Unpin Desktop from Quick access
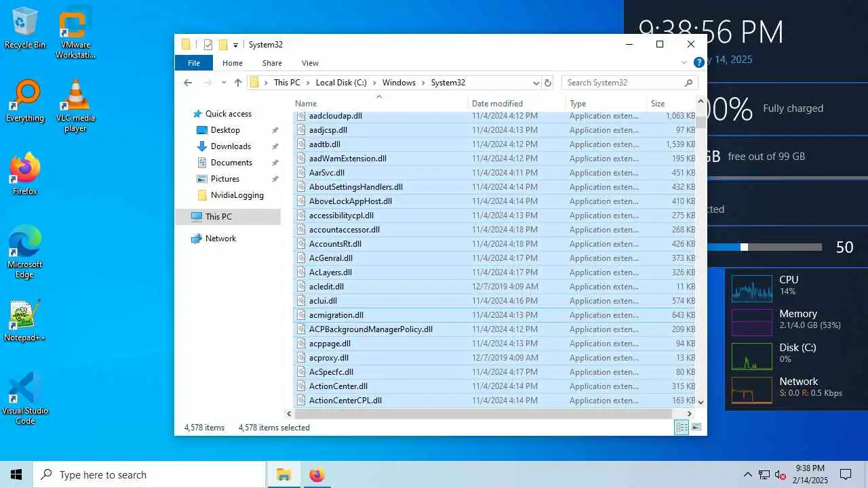The height and width of the screenshot is (488, 868). pyautogui.click(x=275, y=130)
